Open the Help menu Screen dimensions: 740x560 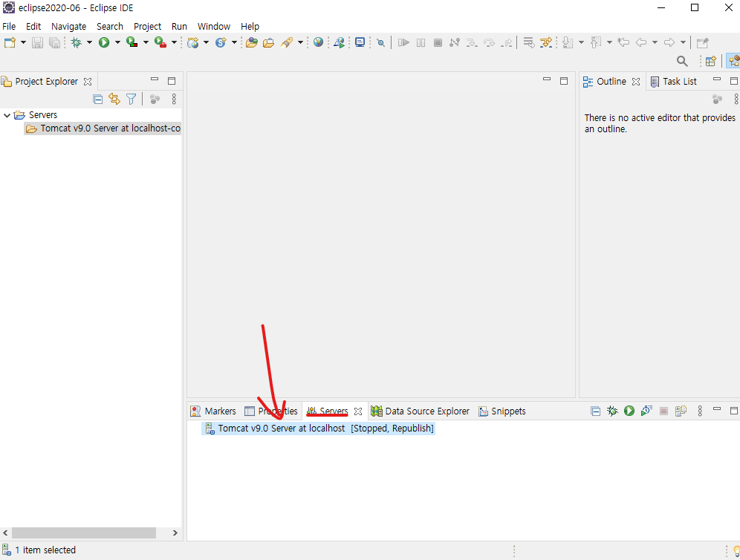pyautogui.click(x=250, y=27)
